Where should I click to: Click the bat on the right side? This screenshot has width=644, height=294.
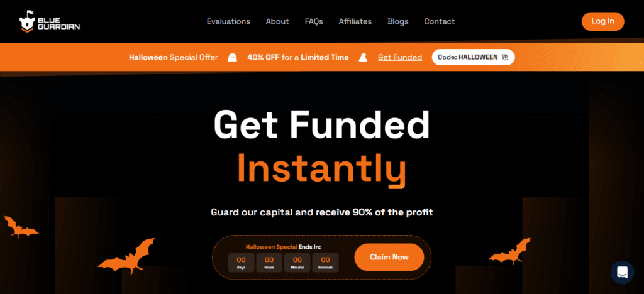(509, 251)
